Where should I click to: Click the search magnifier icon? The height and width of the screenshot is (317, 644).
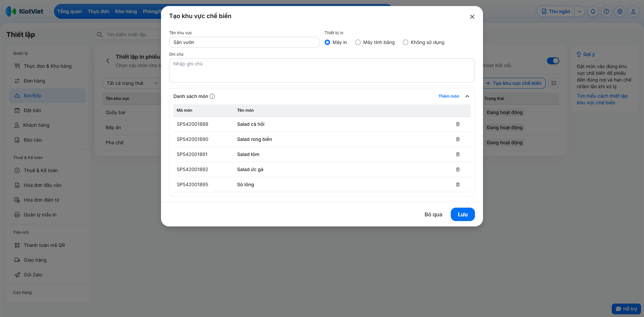click(100, 35)
